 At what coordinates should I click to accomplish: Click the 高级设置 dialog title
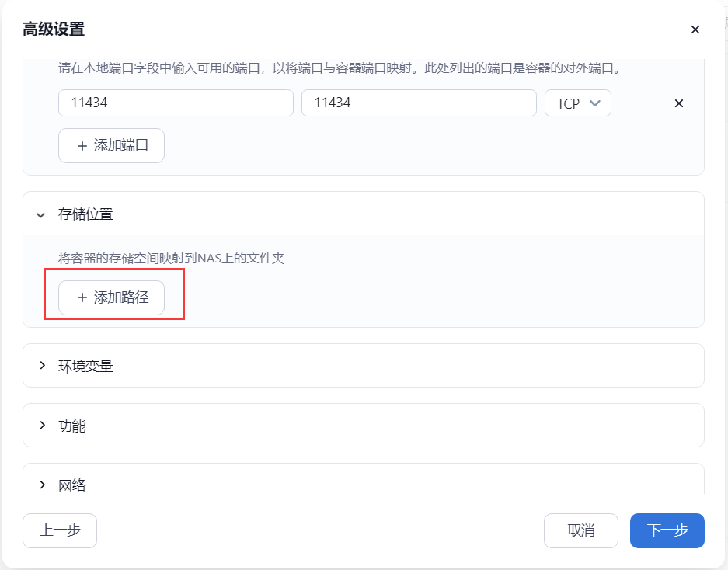[x=54, y=30]
